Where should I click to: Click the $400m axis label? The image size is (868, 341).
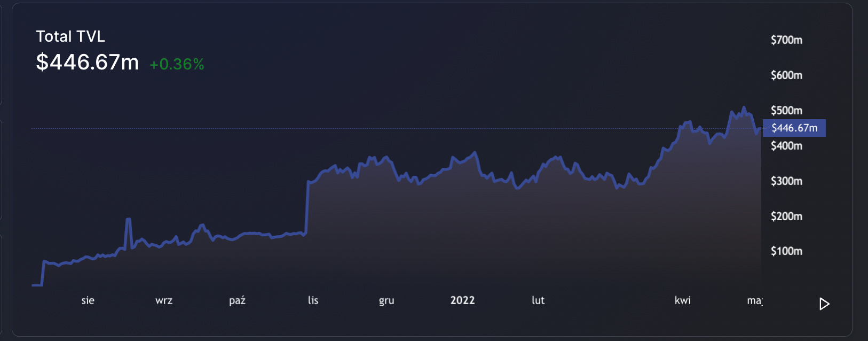tap(786, 146)
